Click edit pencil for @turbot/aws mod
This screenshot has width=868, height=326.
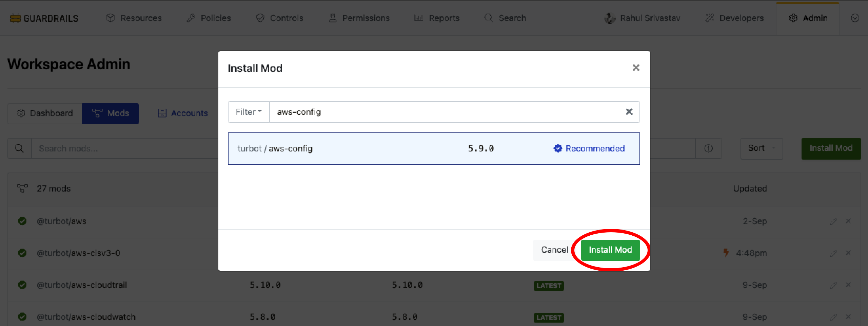[x=833, y=221]
